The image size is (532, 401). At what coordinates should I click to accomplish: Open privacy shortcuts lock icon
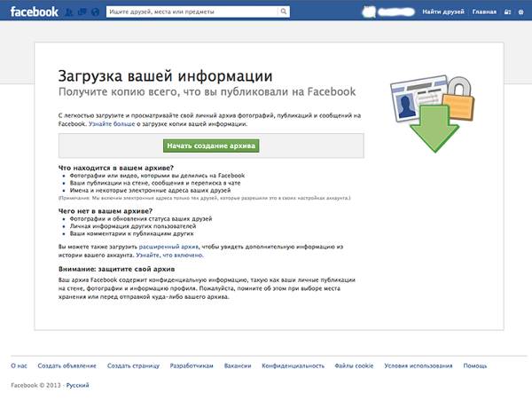(507, 12)
